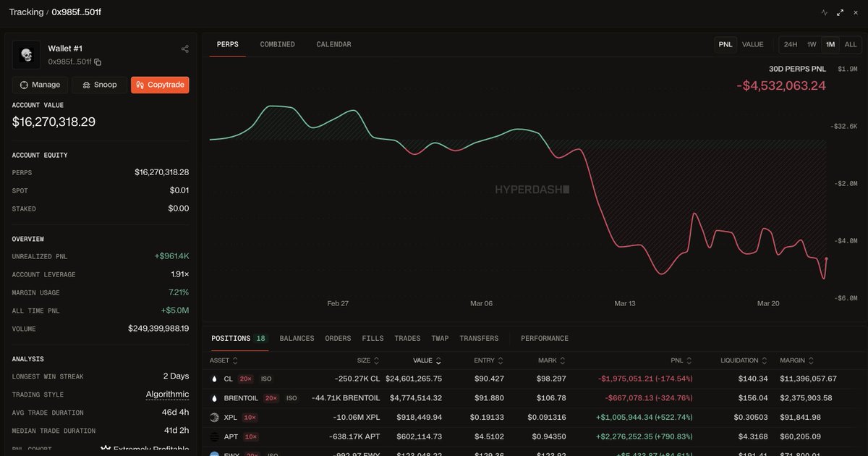Click the car icon on the Snoop button
This screenshot has width=868, height=456.
click(x=85, y=85)
